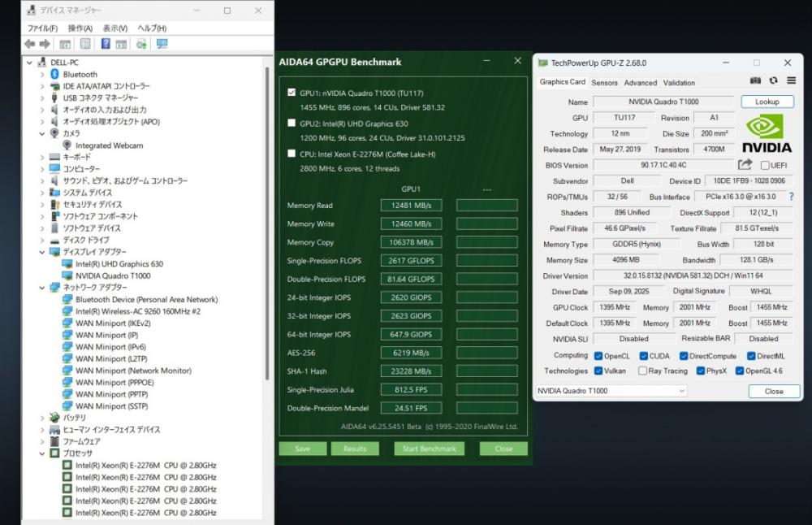Collapse the ディスプレイ アダプター category

tap(42, 252)
